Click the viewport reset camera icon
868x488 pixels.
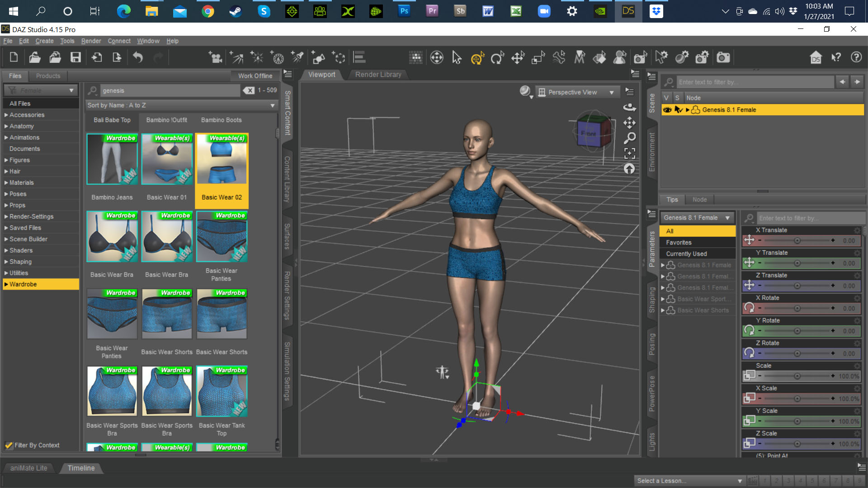[629, 169]
